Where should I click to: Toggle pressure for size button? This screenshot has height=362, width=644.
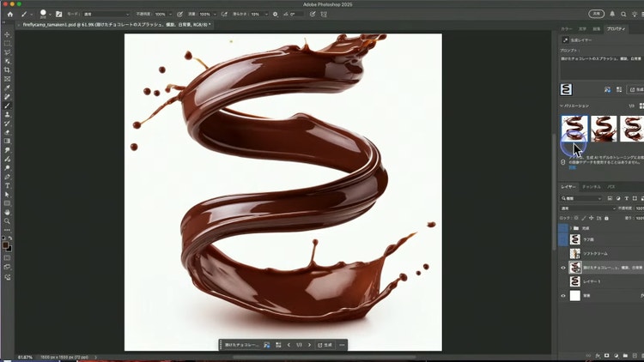point(313,14)
